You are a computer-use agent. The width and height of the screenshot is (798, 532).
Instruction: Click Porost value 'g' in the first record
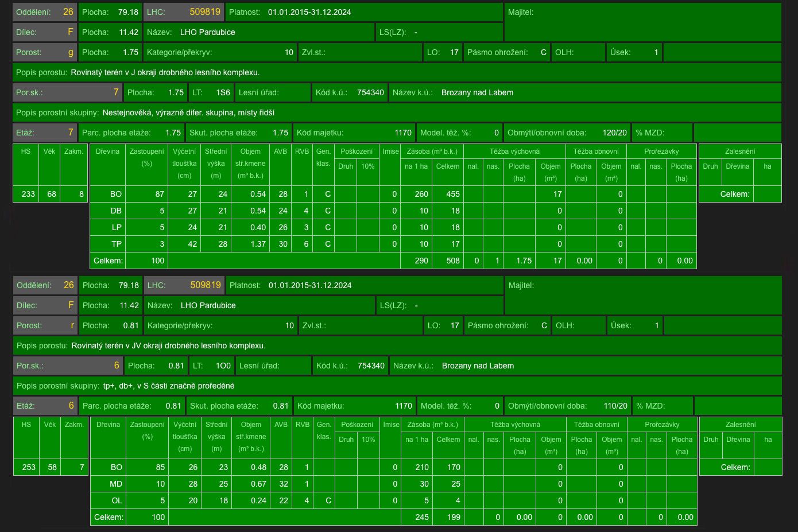coord(71,52)
